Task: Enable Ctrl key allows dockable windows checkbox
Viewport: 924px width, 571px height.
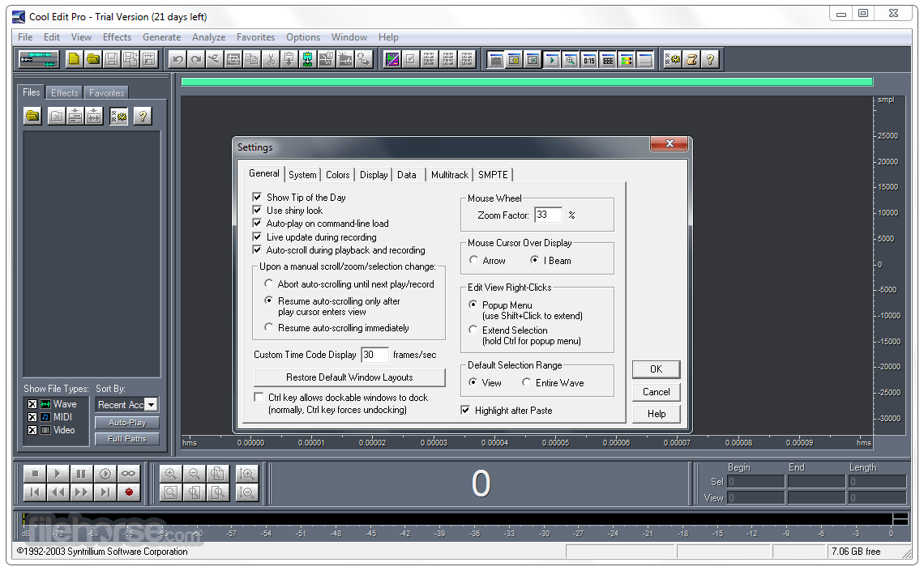Action: [x=258, y=398]
